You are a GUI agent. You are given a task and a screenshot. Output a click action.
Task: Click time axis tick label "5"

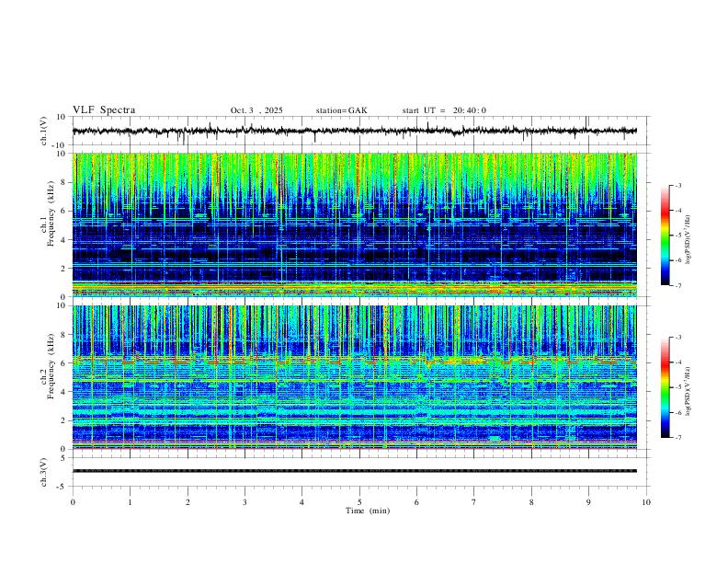(x=359, y=502)
